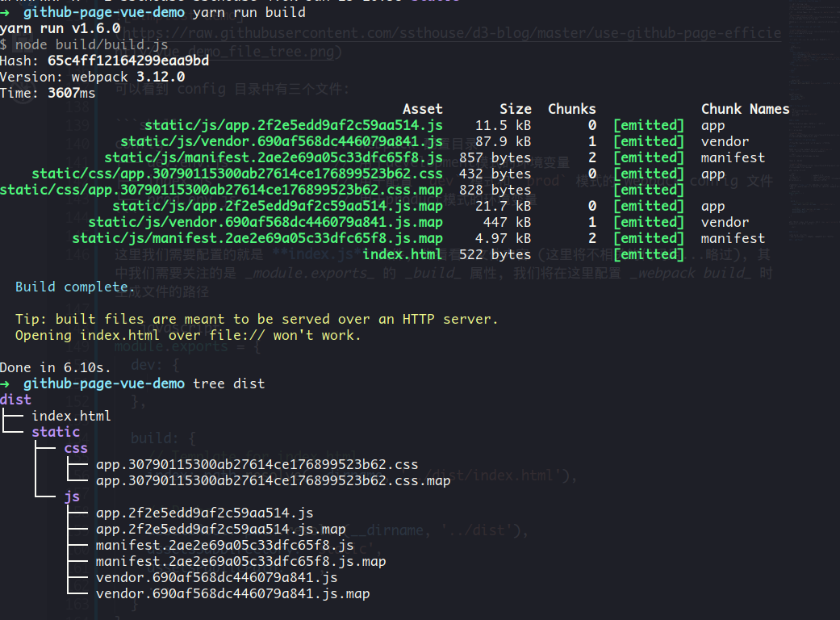Click the [emitted] status on the vendor row
The image size is (840, 620).
click(x=648, y=141)
